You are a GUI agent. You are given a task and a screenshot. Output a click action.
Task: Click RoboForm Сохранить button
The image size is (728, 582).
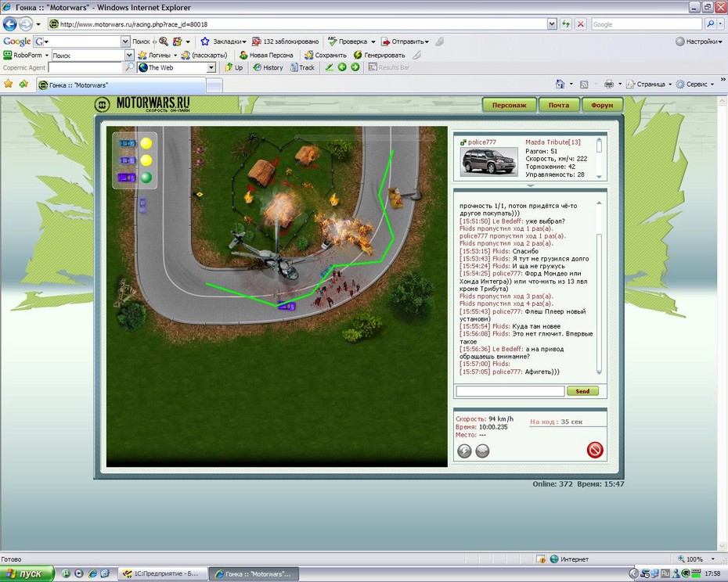tap(326, 55)
